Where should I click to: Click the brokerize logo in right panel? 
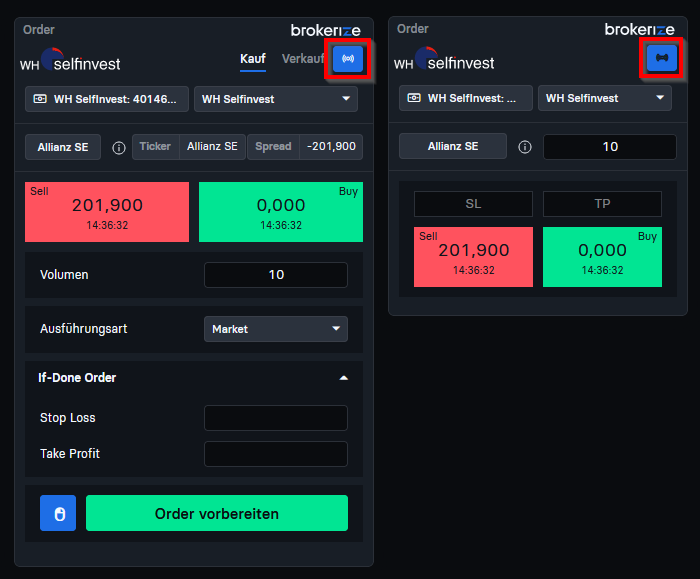tap(639, 29)
